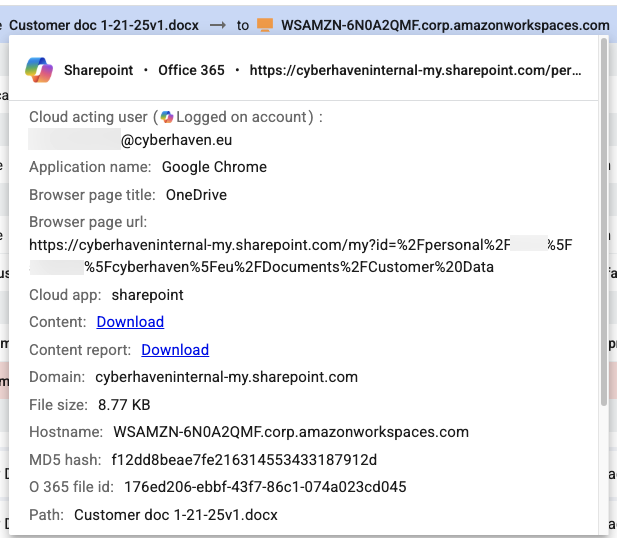Click the Path value at the bottom

coord(175,515)
